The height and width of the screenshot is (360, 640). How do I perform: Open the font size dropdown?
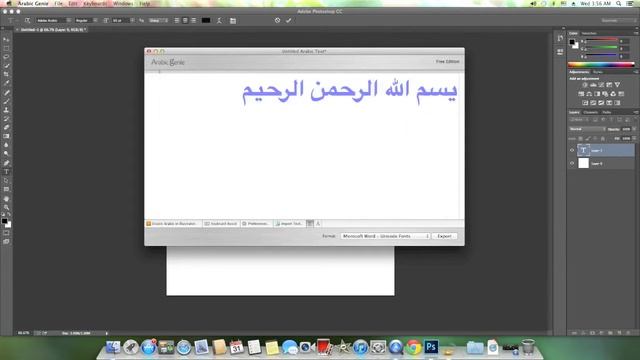coord(123,20)
